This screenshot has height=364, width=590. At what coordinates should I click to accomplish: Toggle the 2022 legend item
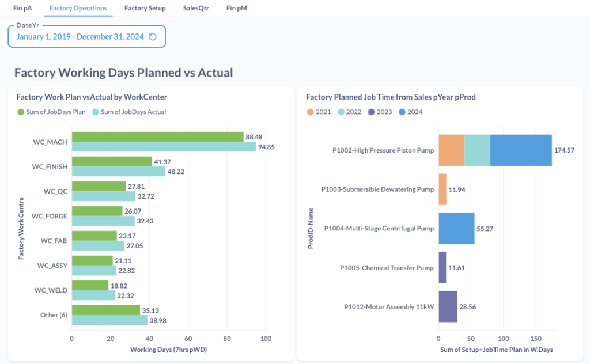point(349,112)
